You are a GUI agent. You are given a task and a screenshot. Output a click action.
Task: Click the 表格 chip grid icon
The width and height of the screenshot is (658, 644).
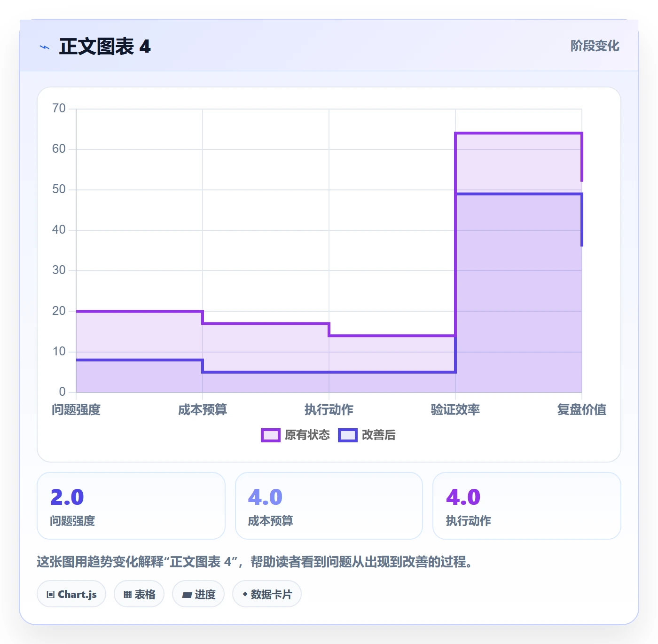click(127, 595)
